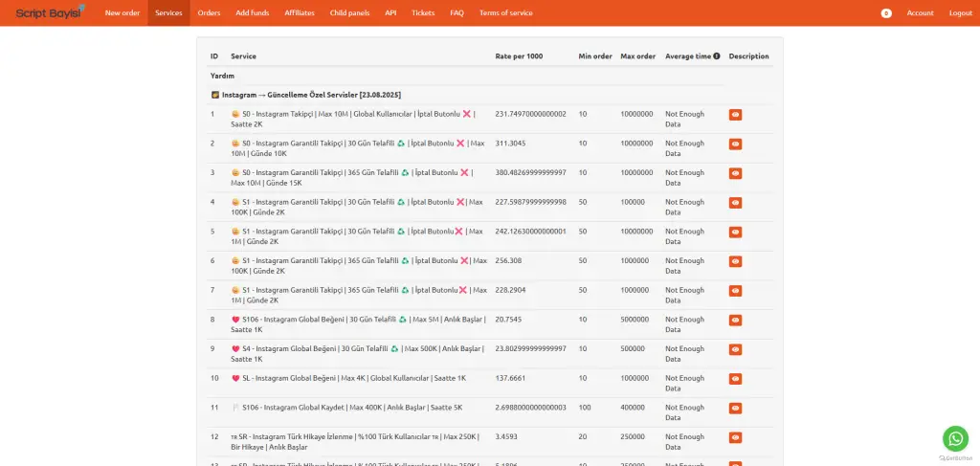
Task: Show description for service ID 6
Action: (735, 262)
